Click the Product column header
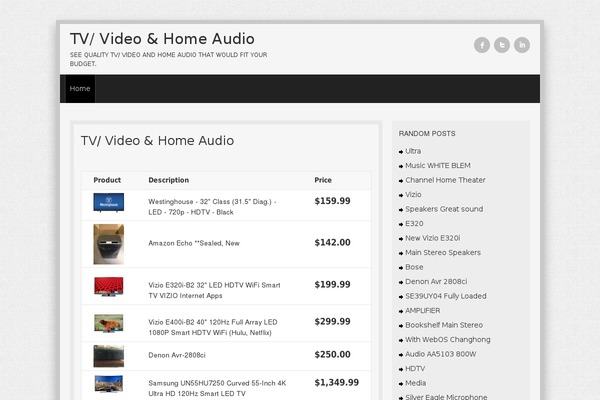Viewport: 600px width, 400px height. pos(107,180)
